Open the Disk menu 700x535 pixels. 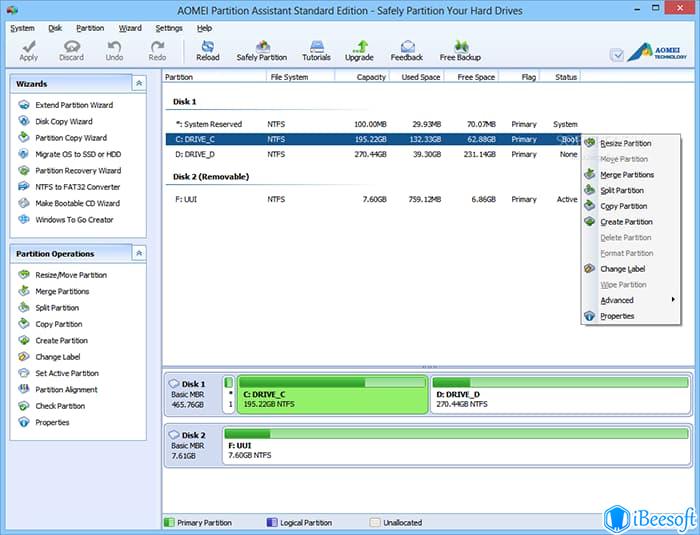click(55, 28)
